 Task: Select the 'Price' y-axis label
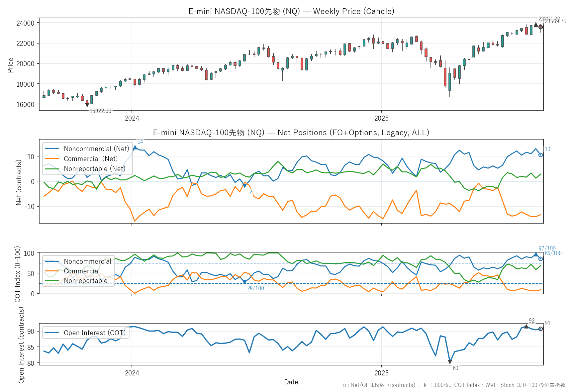pos(11,65)
